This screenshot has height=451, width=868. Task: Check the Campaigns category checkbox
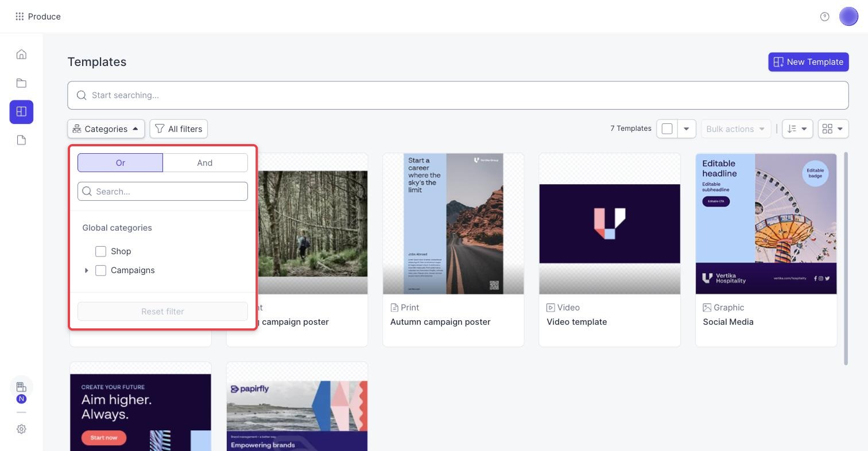point(100,270)
